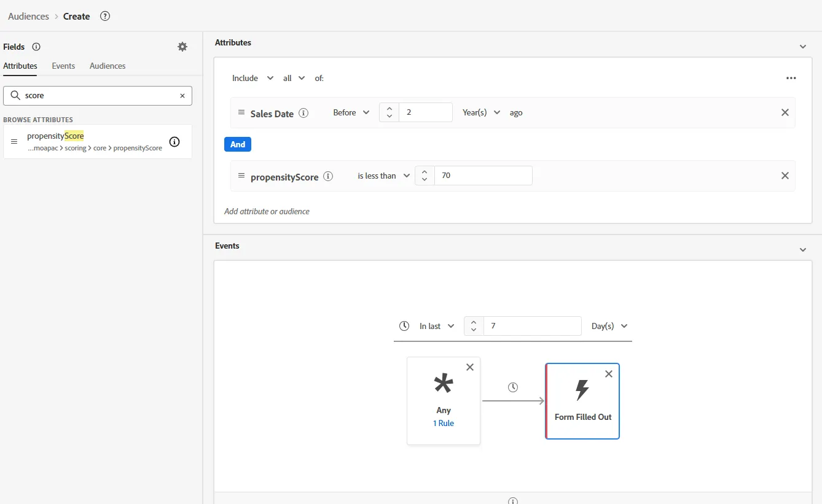Image resolution: width=822 pixels, height=504 pixels.
Task: Open the Fields settings gear
Action: click(182, 47)
